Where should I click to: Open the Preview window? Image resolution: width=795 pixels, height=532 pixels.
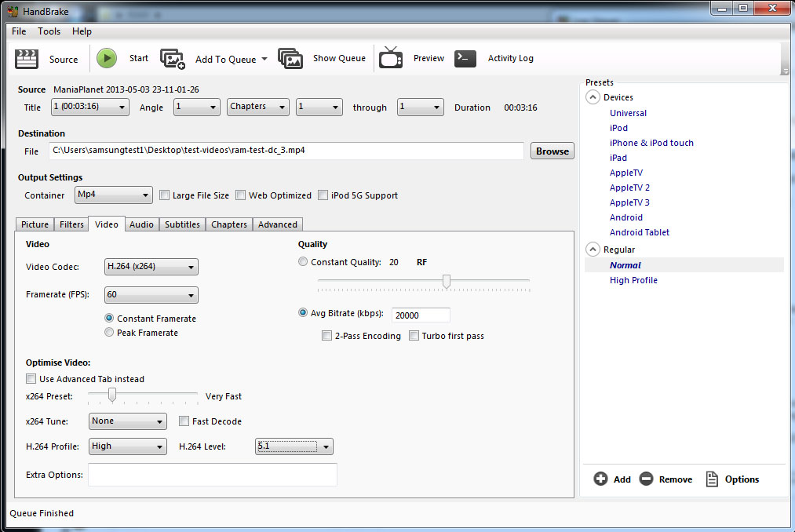click(428, 58)
